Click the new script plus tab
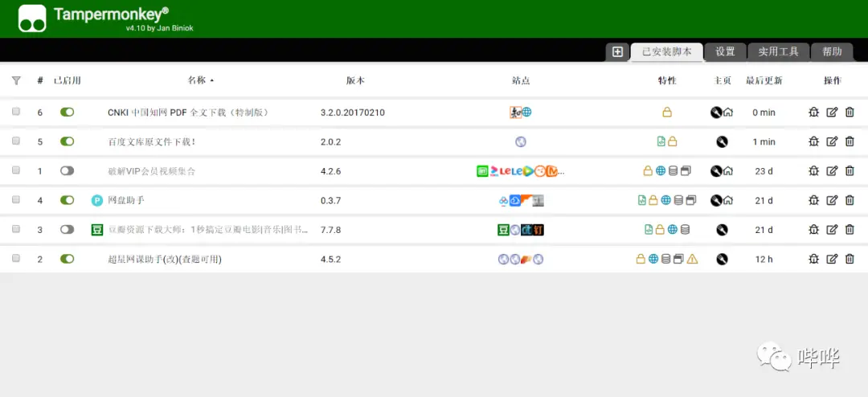This screenshot has height=397, width=868. (x=618, y=52)
